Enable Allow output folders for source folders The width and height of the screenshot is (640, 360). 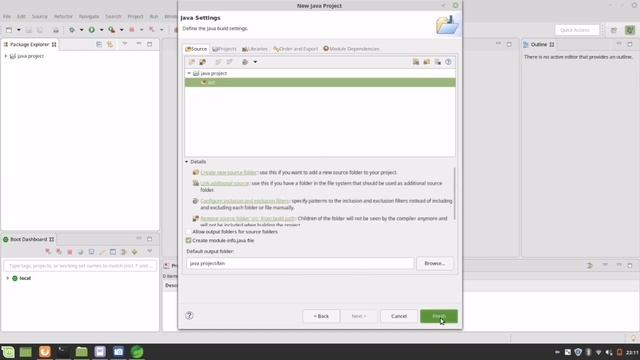[x=188, y=231]
